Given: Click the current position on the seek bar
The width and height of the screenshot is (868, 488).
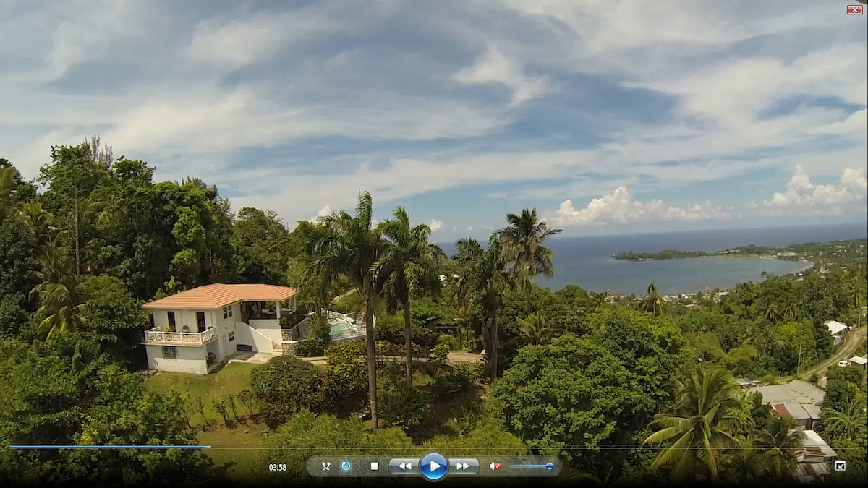Looking at the screenshot, I should pyautogui.click(x=210, y=447).
